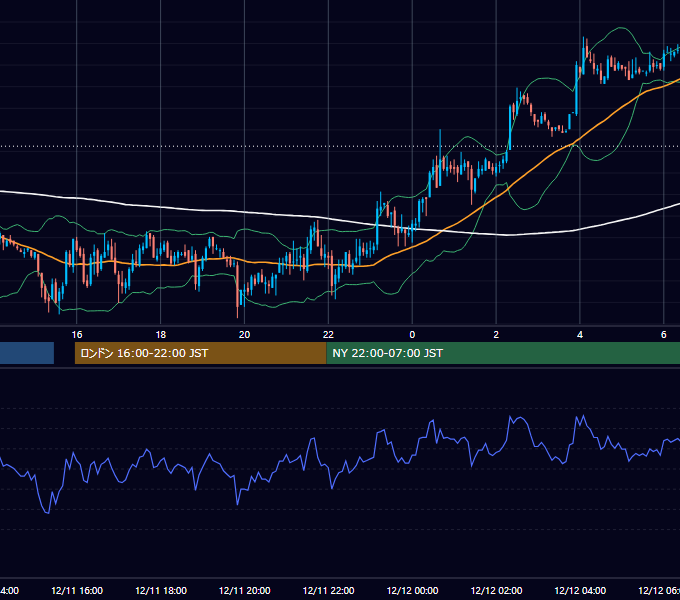Click the 12/11 18:00 date label

(x=161, y=591)
